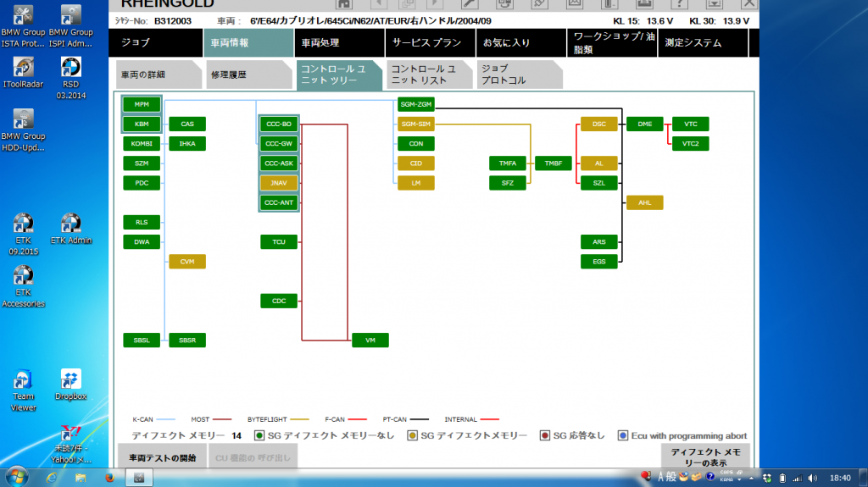Launch RSD 03.2014 desktop icon
The width and height of the screenshot is (868, 487).
click(x=71, y=78)
